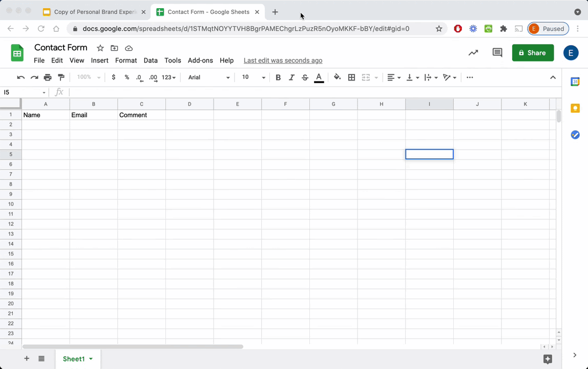Viewport: 588px width, 369px height.
Task: Click the green Share button
Action: pyautogui.click(x=533, y=53)
